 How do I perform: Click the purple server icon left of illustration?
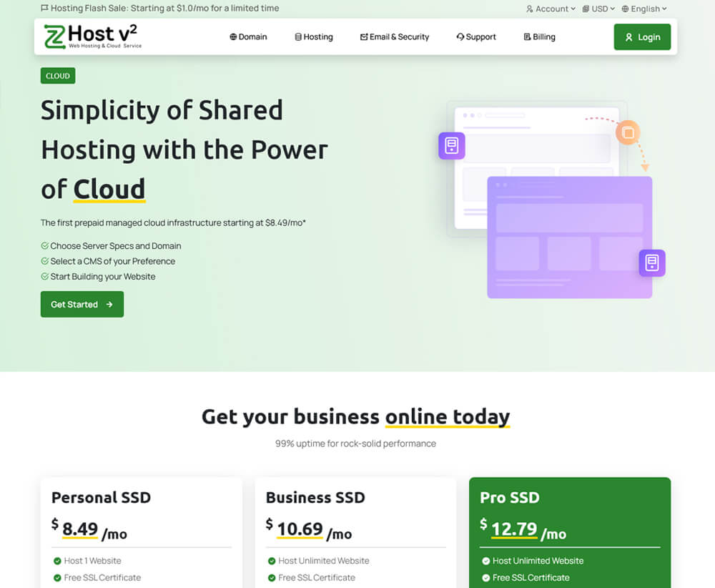[x=452, y=146]
